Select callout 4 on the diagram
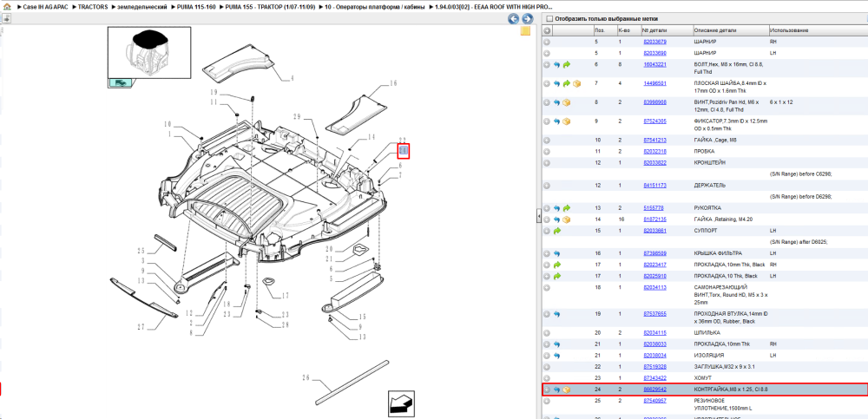 pyautogui.click(x=292, y=78)
